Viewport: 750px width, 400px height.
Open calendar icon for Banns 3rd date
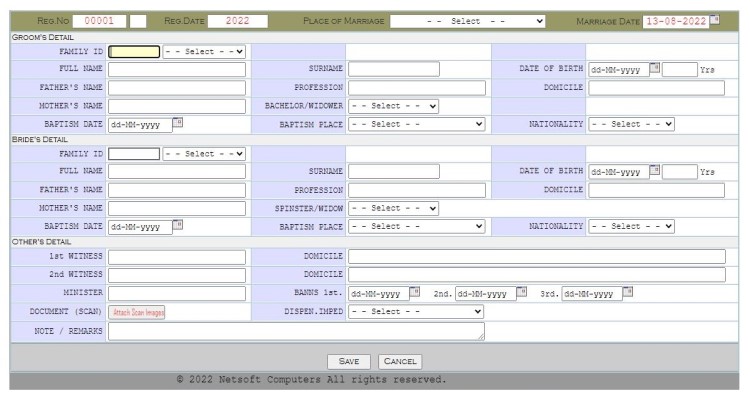click(x=628, y=293)
